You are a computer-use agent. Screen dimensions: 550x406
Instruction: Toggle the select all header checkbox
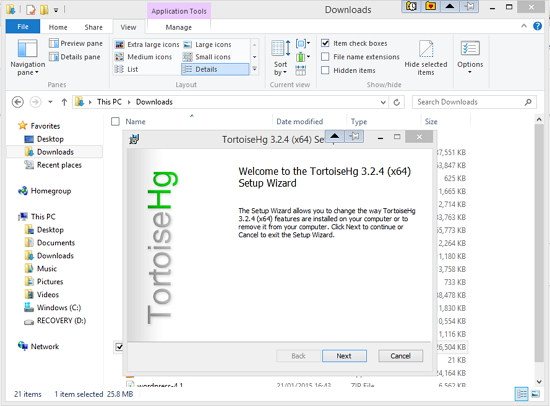(x=115, y=121)
